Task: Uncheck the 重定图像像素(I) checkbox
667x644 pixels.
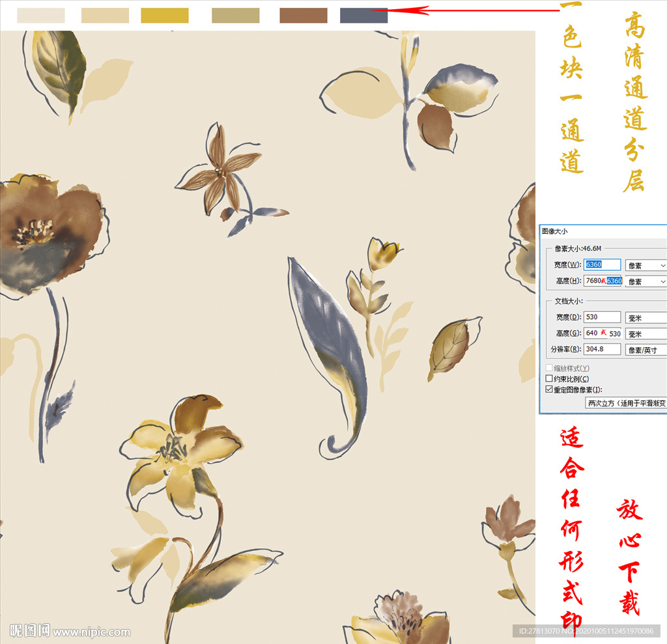Action: [x=549, y=389]
